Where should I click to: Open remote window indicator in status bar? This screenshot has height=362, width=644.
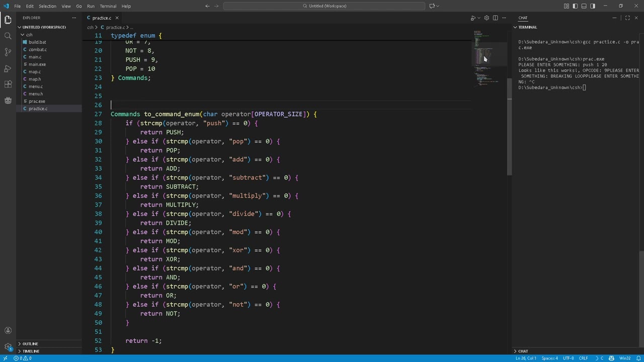point(5,358)
